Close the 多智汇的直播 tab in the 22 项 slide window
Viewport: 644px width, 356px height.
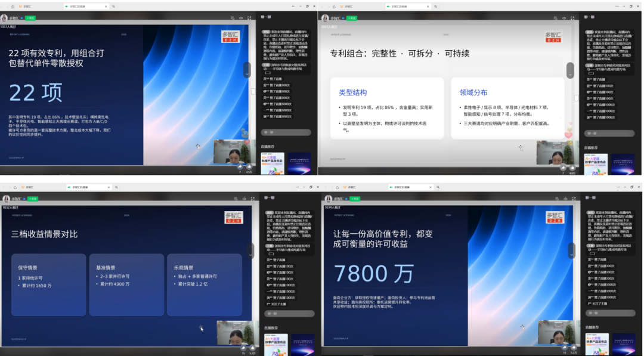[106, 7]
